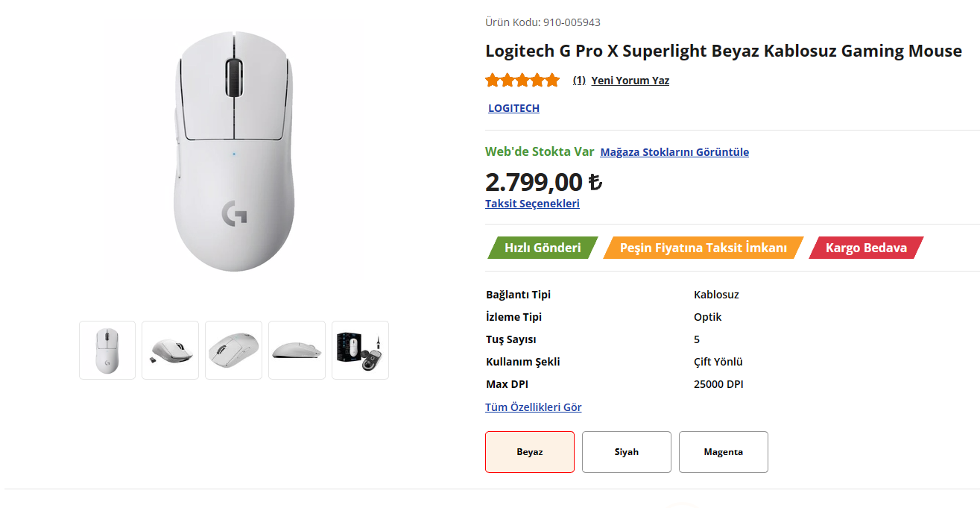Screen dimensions: 980x508
Task: Open the LOGITECH brand link
Action: [x=513, y=108]
